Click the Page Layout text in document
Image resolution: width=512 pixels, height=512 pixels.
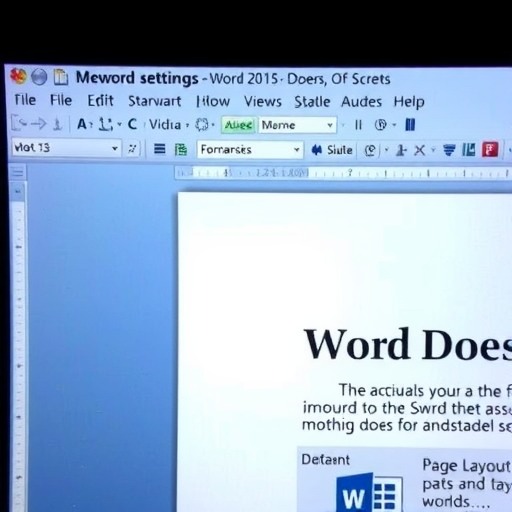pyautogui.click(x=466, y=466)
